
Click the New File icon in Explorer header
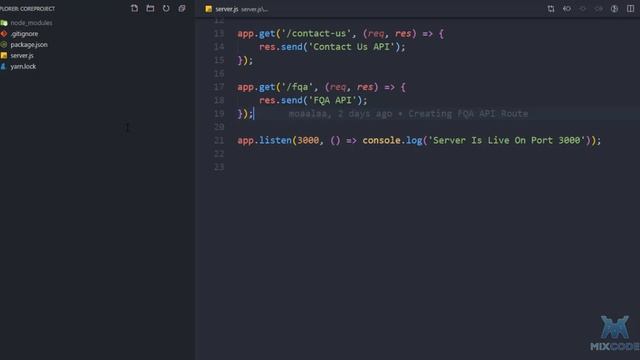point(134,8)
